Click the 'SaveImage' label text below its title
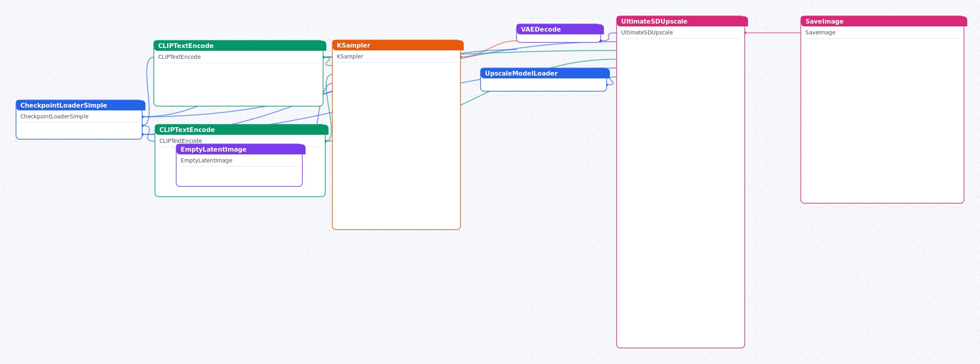The width and height of the screenshot is (980, 364). (x=820, y=32)
